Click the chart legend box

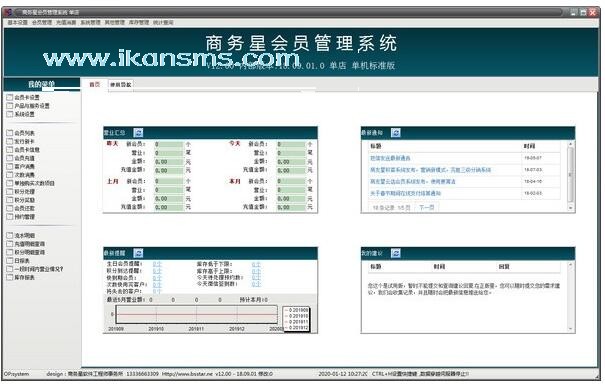tap(296, 319)
